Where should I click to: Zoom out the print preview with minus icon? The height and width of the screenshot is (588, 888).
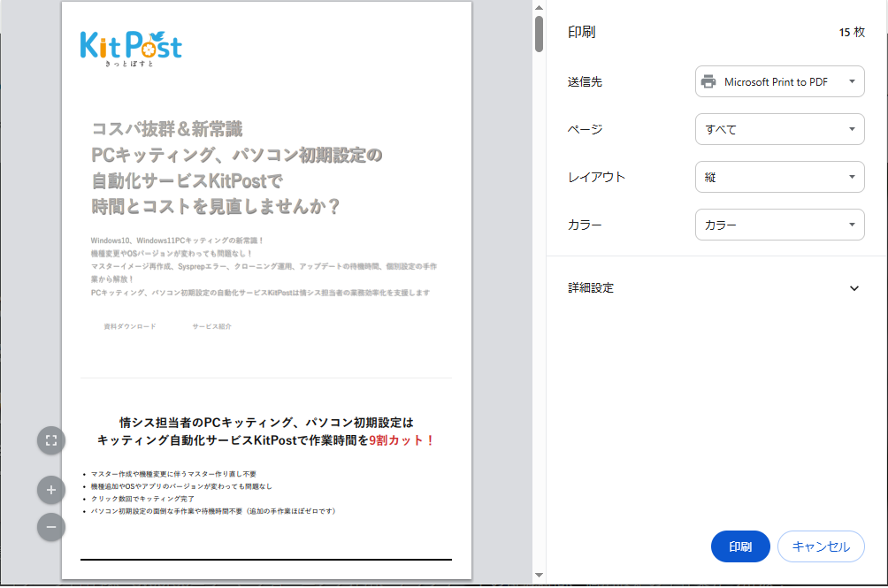click(x=51, y=527)
